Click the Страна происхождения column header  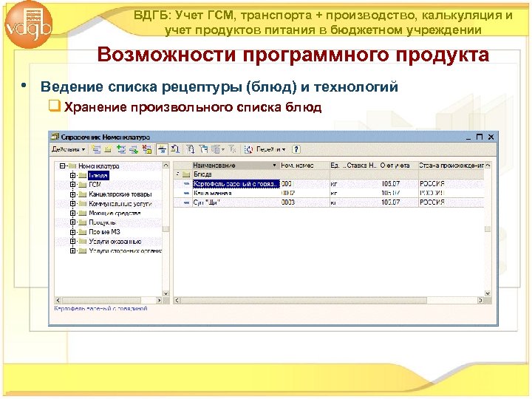[451, 166]
